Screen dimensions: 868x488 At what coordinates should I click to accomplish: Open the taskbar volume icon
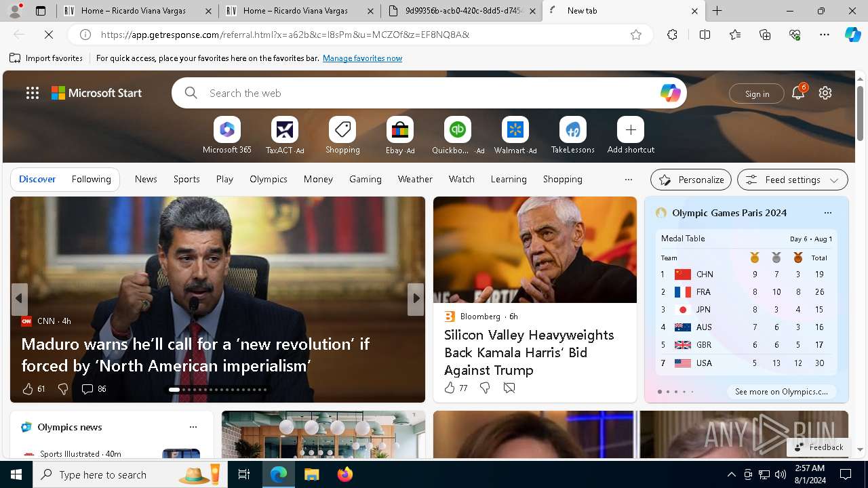[x=780, y=474]
